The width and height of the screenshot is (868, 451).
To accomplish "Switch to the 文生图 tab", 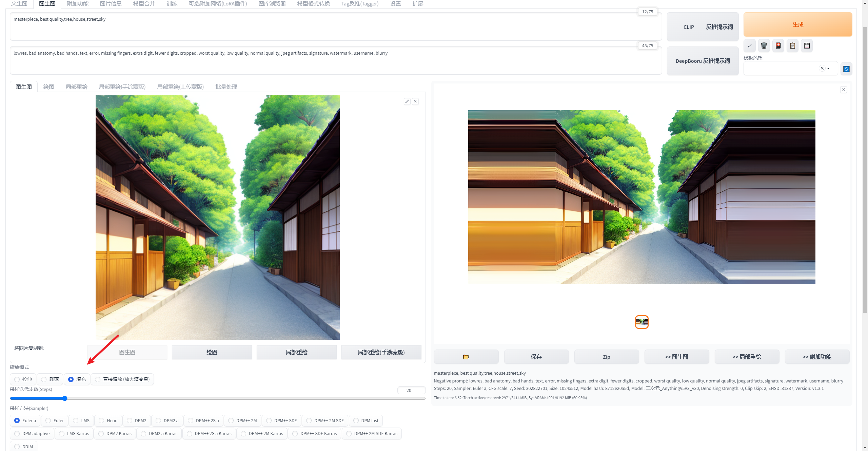I will [19, 4].
